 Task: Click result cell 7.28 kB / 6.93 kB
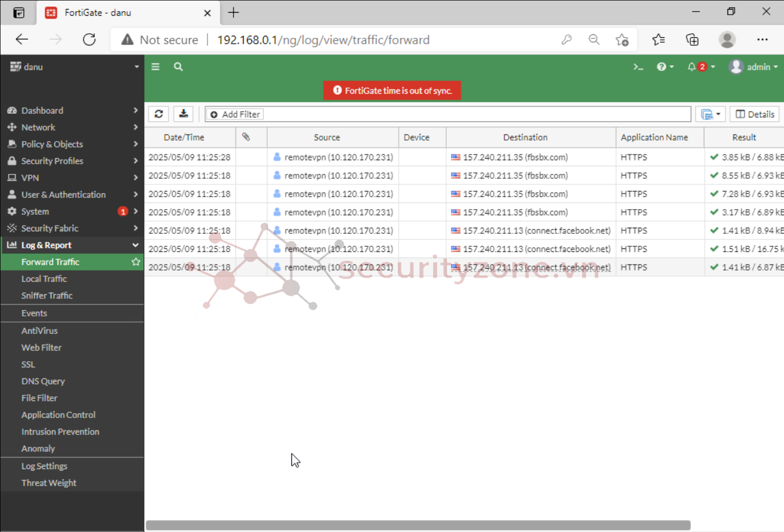(744, 194)
